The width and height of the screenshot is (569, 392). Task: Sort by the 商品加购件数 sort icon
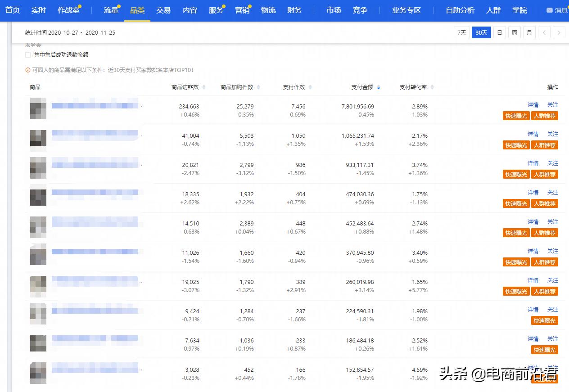click(257, 87)
